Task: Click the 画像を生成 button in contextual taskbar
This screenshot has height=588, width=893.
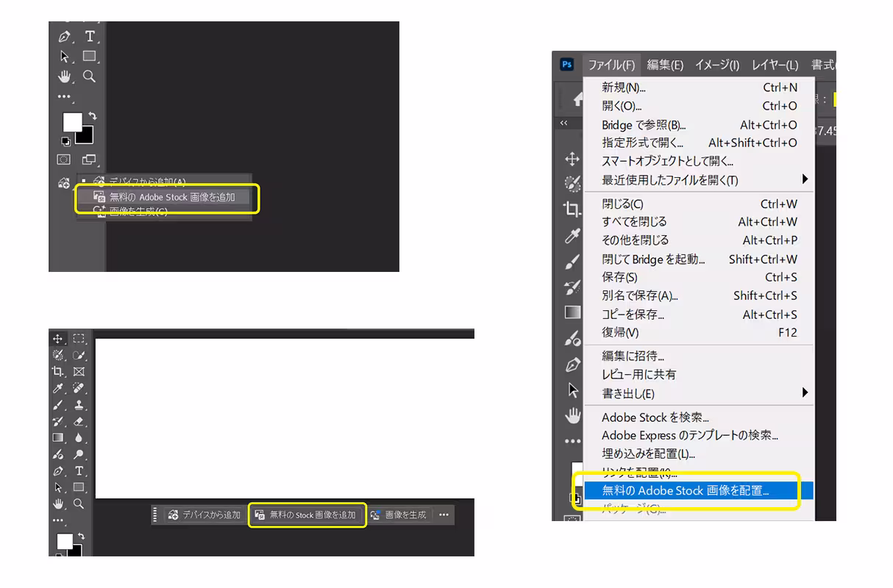Action: [399, 515]
